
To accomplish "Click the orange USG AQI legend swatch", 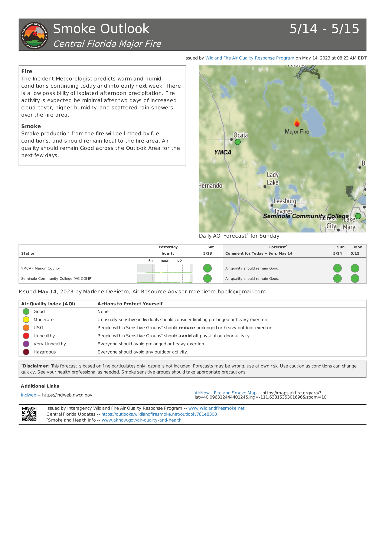I will (26, 327).
